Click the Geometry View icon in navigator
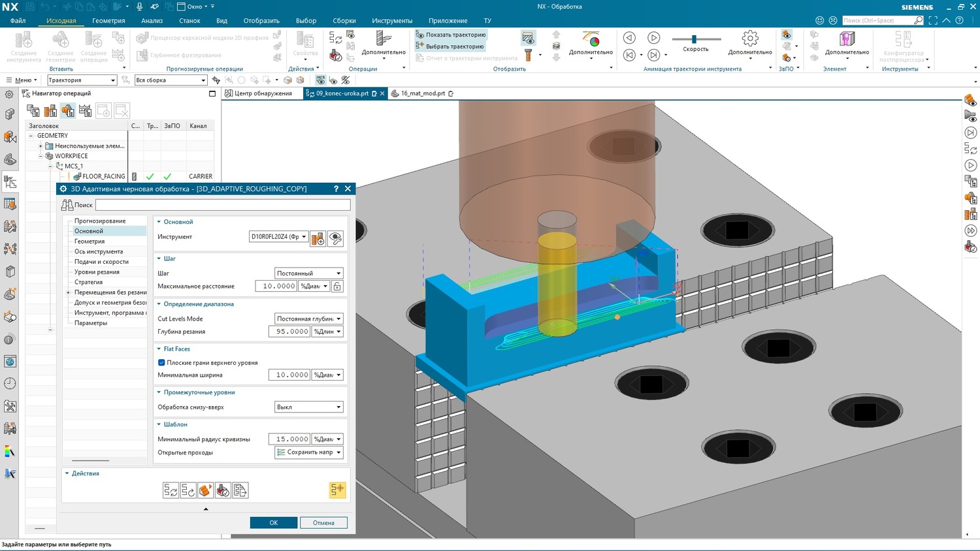 coord(68,111)
